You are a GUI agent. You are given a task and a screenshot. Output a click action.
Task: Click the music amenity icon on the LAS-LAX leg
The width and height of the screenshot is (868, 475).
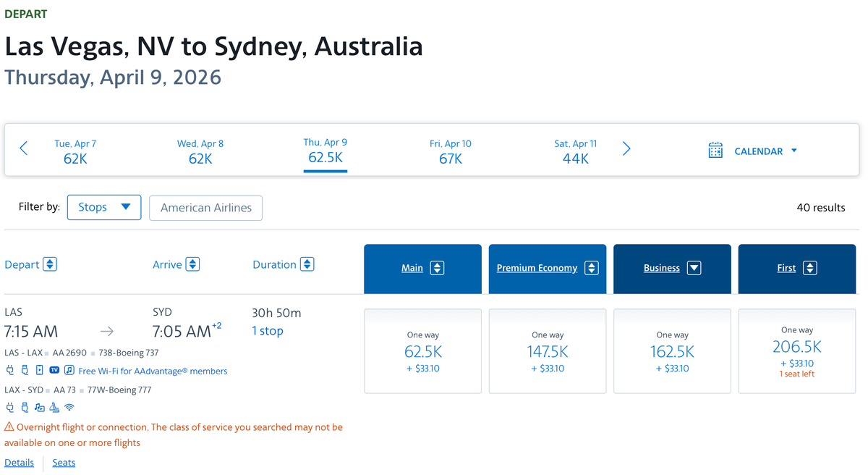(x=69, y=370)
